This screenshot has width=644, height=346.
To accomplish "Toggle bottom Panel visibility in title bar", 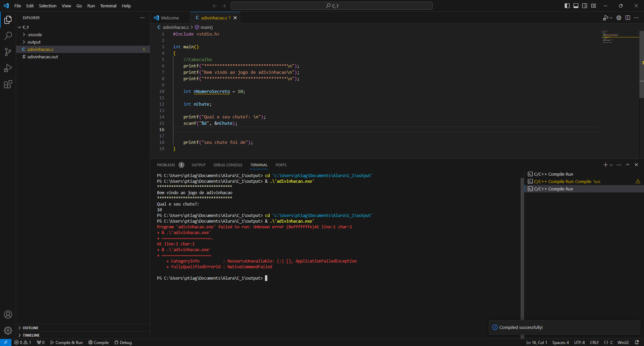I will pos(576,6).
